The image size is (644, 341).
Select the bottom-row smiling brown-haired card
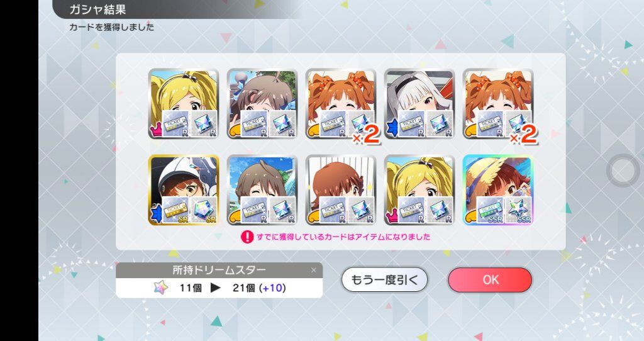click(262, 190)
